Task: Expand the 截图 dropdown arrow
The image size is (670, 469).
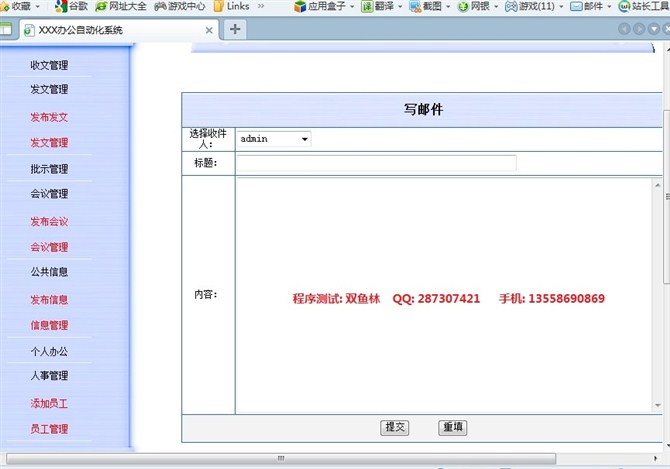Action: (x=448, y=6)
